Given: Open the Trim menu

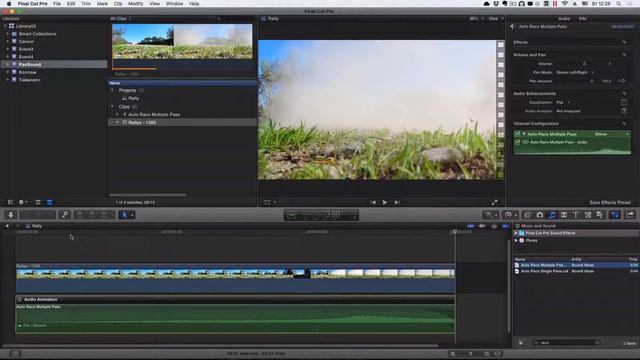Looking at the screenshot, I should (86, 4).
